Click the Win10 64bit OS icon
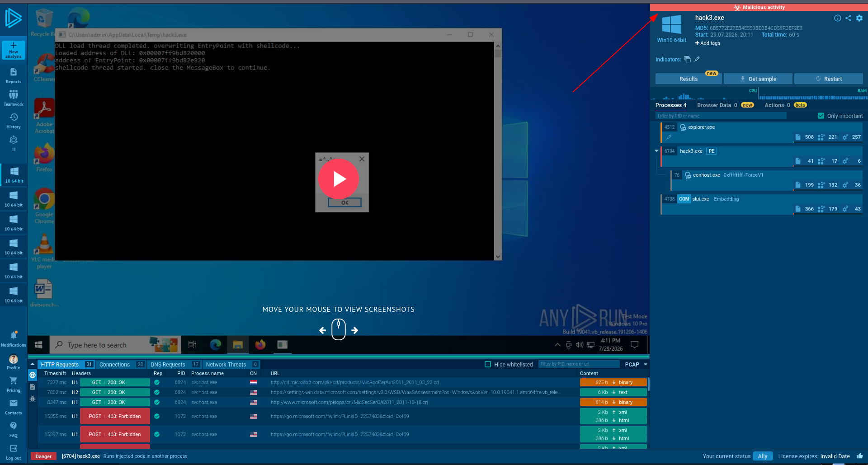The height and width of the screenshot is (465, 868). click(672, 24)
